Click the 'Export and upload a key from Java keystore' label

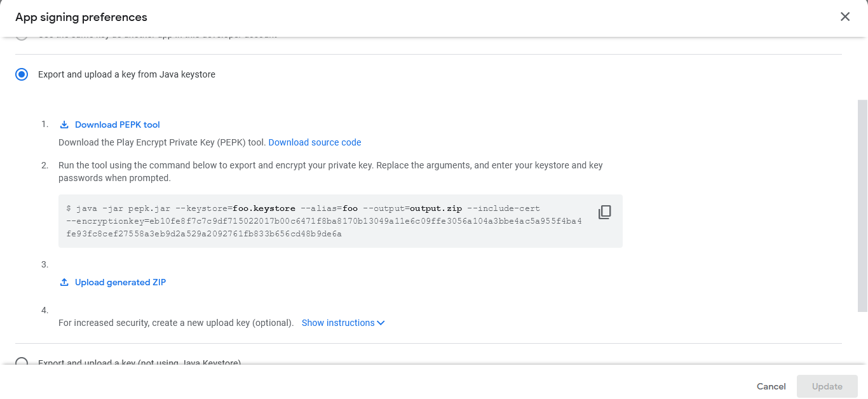click(126, 74)
